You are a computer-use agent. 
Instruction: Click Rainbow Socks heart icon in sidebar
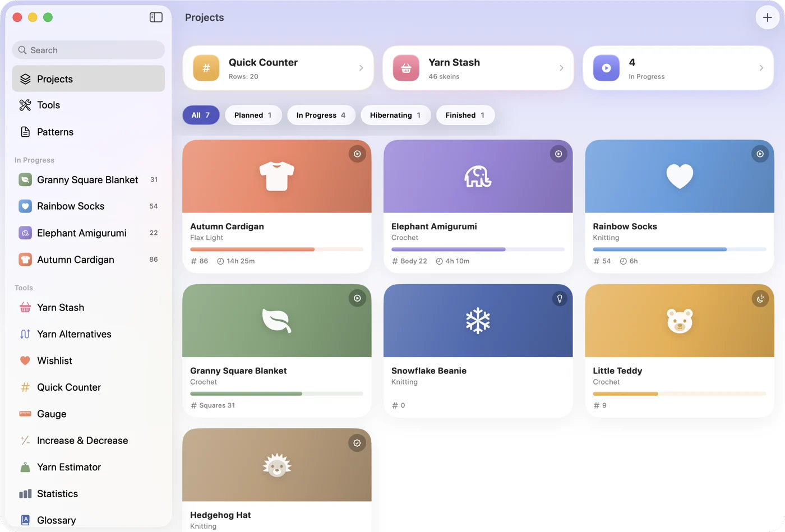pyautogui.click(x=25, y=206)
